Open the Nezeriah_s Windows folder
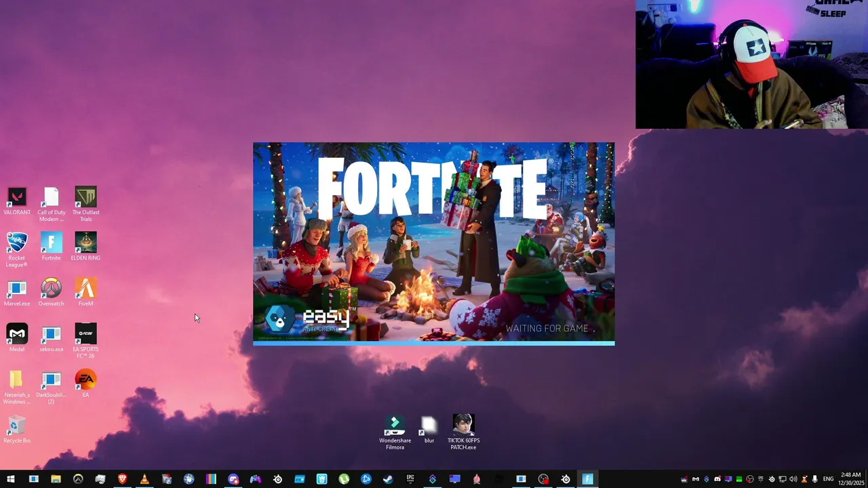The width and height of the screenshot is (868, 488). 17,386
